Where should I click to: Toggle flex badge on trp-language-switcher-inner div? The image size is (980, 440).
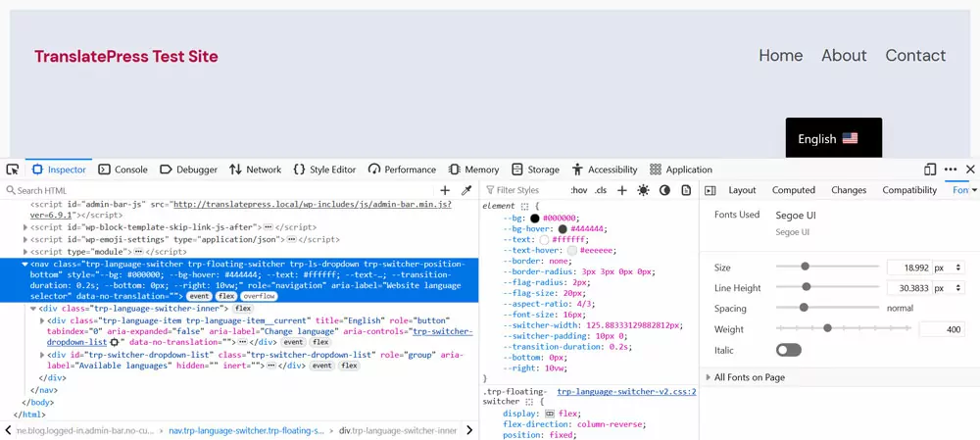[x=242, y=308]
